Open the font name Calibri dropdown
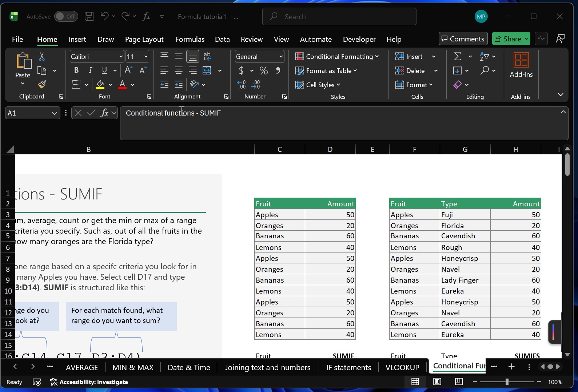578x392 pixels. pyautogui.click(x=121, y=56)
